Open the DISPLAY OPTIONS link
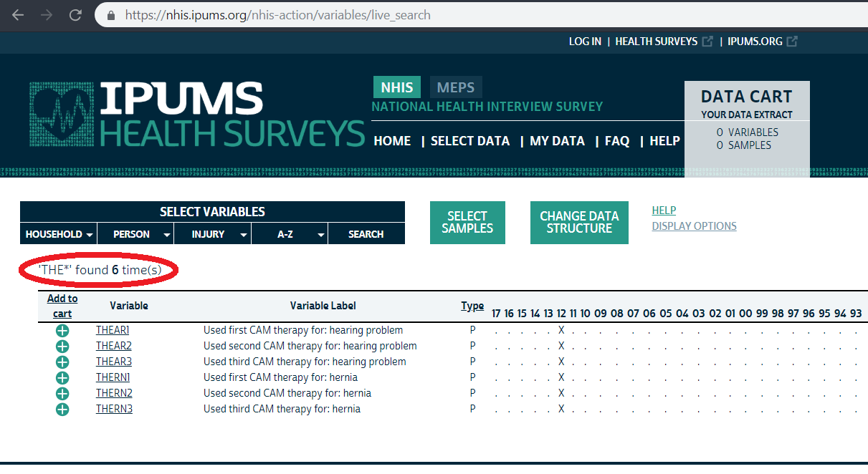 point(694,226)
